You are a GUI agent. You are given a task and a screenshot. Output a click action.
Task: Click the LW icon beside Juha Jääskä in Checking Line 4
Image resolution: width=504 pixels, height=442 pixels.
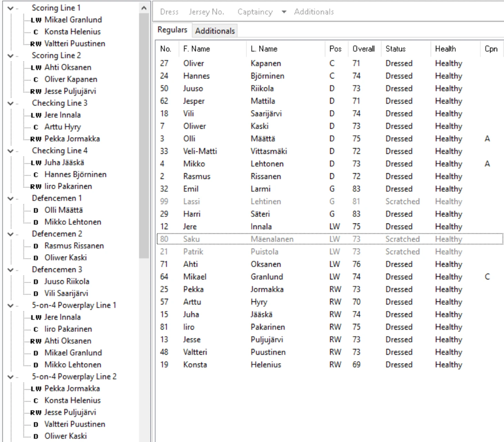[x=36, y=163]
